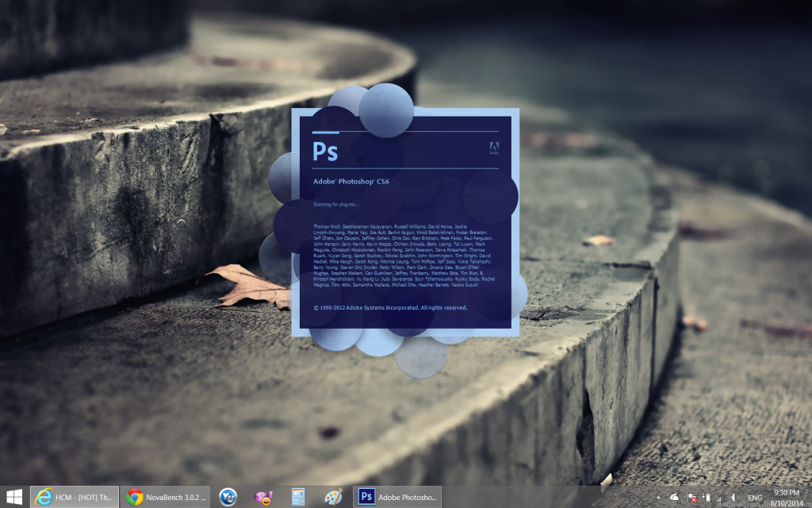Viewport: 812px width, 508px height.
Task: Open the volume speaker control
Action: (734, 498)
